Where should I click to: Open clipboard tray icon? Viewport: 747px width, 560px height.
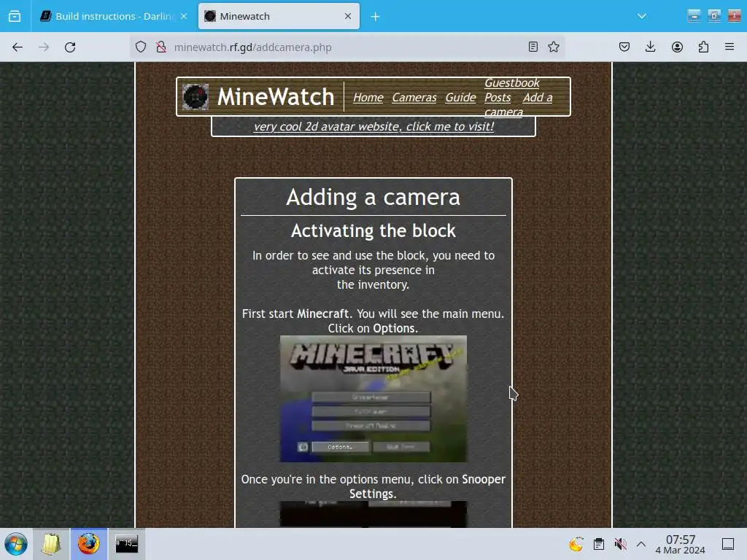point(599,544)
